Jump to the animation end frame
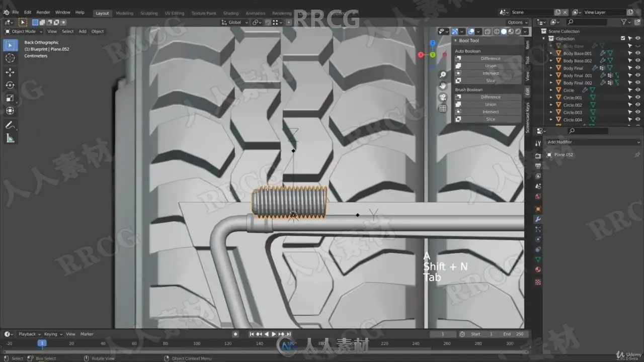The image size is (644, 362). point(289,334)
